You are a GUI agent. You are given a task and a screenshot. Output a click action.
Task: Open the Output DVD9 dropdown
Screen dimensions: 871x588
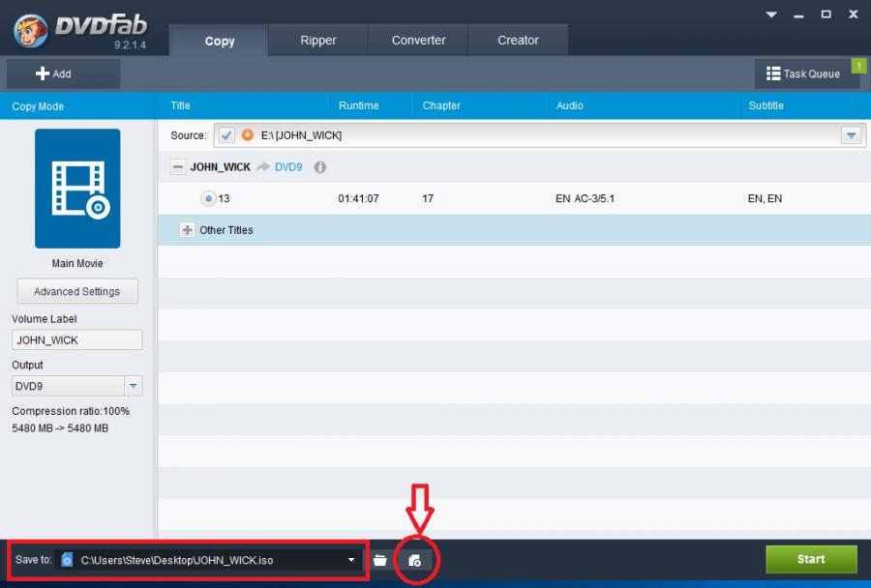coord(134,386)
